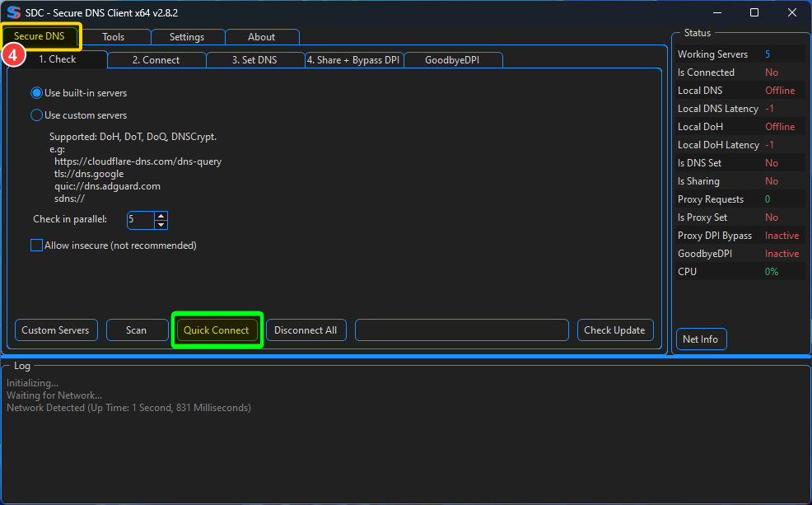Click the Custom Servers button
Viewport: 812px width, 505px height.
click(x=56, y=330)
